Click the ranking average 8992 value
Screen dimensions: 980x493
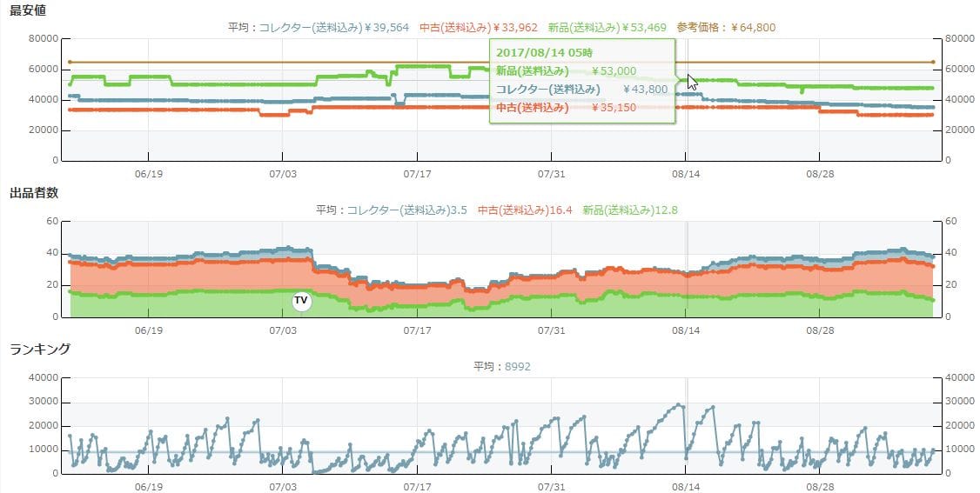point(517,367)
